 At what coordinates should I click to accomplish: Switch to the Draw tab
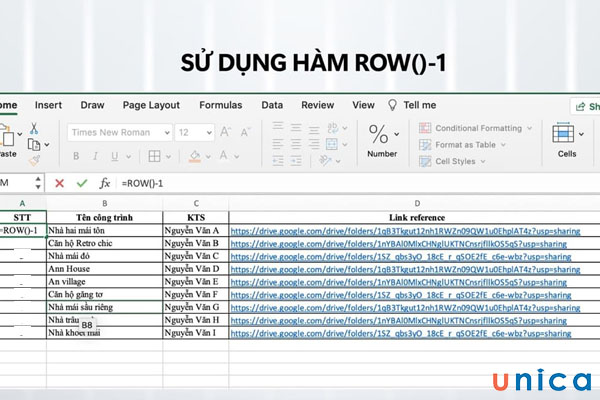click(x=92, y=105)
